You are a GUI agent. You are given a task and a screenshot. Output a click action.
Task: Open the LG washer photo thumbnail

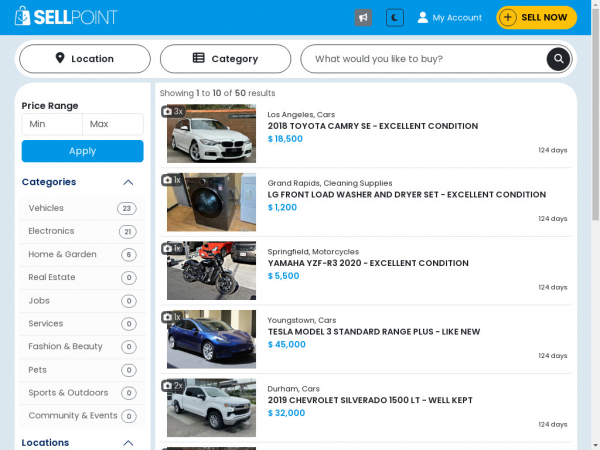tap(211, 202)
